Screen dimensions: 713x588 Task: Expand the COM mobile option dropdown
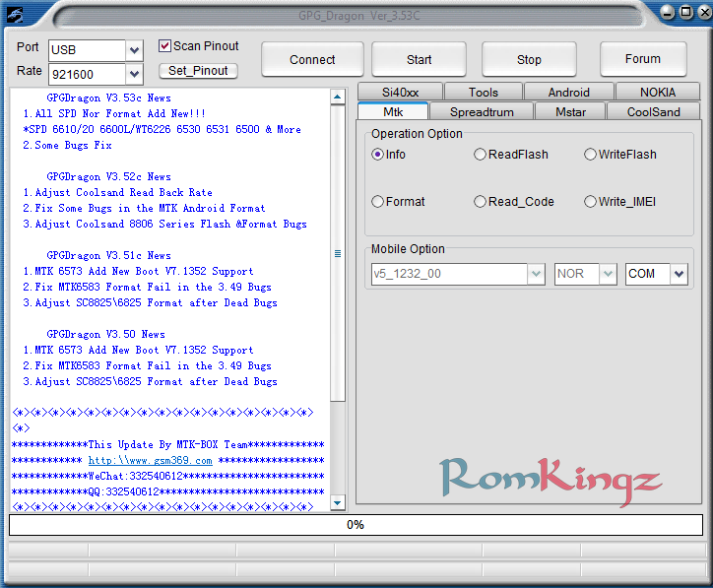click(x=679, y=274)
